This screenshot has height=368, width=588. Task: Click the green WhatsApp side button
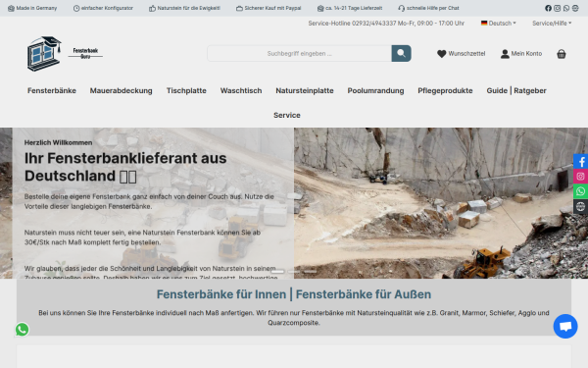tap(580, 191)
